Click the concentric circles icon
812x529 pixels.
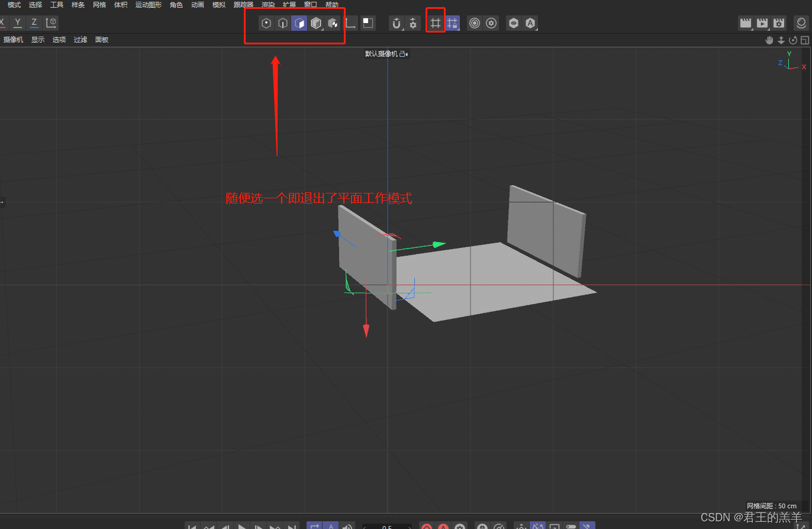click(475, 24)
